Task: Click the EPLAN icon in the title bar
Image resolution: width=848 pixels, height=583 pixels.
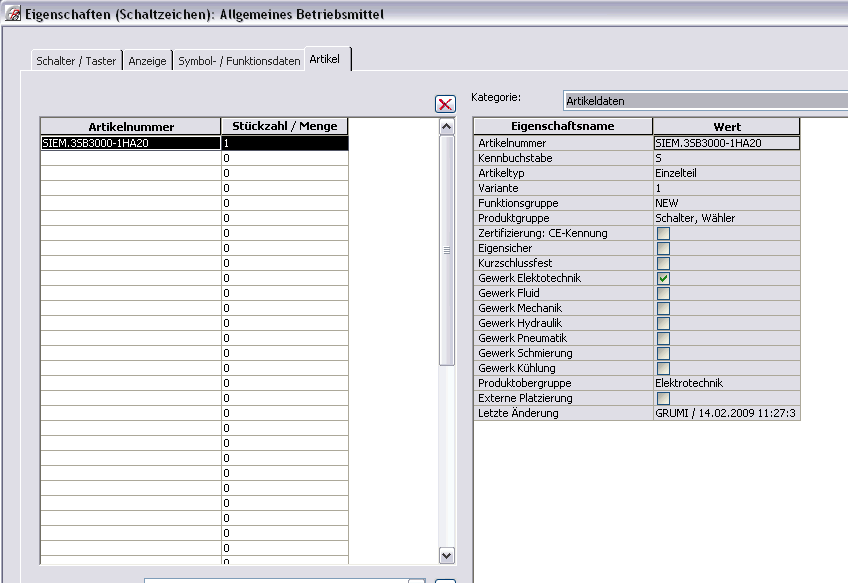Action: coord(13,13)
